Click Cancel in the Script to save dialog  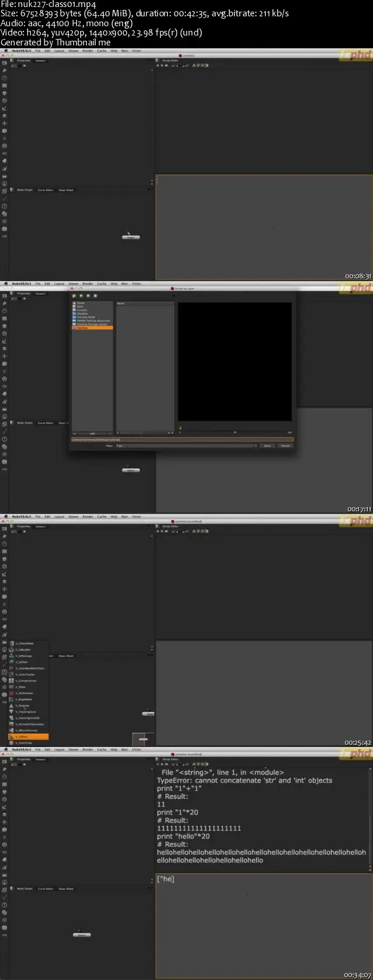[x=285, y=445]
